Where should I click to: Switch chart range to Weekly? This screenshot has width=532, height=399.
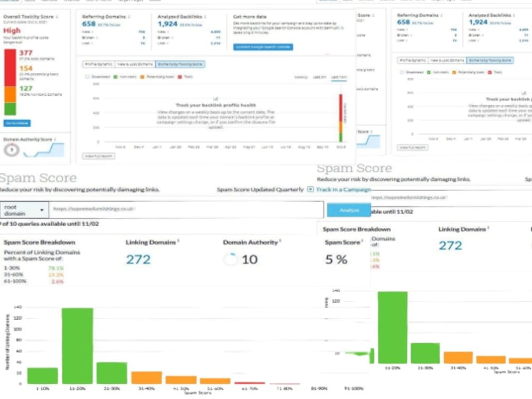[x=301, y=77]
